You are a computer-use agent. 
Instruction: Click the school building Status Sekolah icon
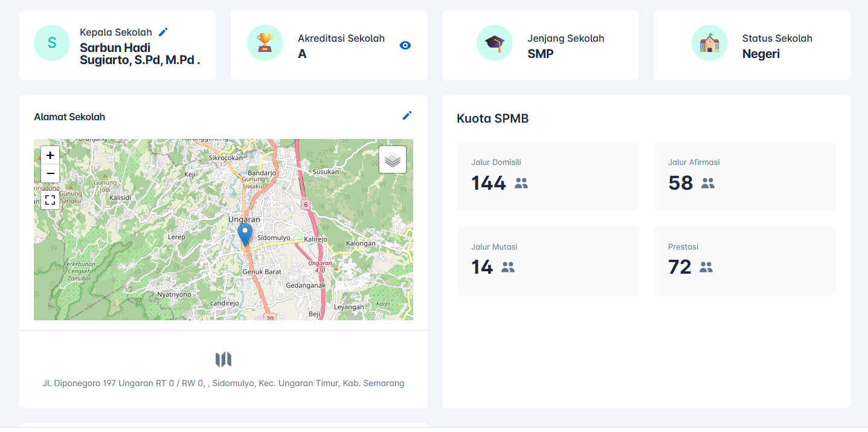pyautogui.click(x=710, y=43)
